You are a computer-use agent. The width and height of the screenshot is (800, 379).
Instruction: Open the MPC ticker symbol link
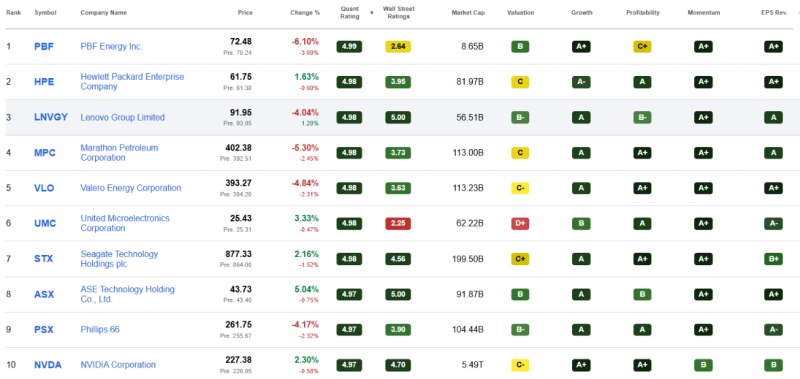point(45,153)
